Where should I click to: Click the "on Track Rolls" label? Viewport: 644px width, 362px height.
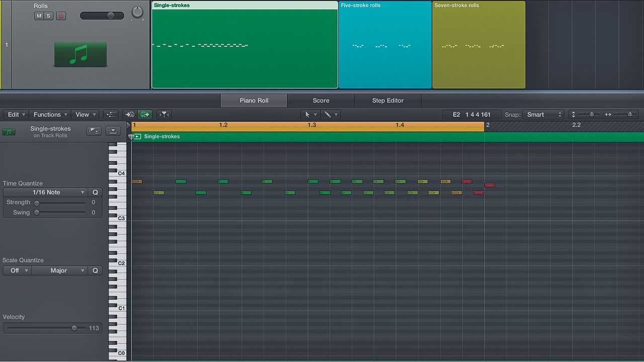[x=50, y=136]
